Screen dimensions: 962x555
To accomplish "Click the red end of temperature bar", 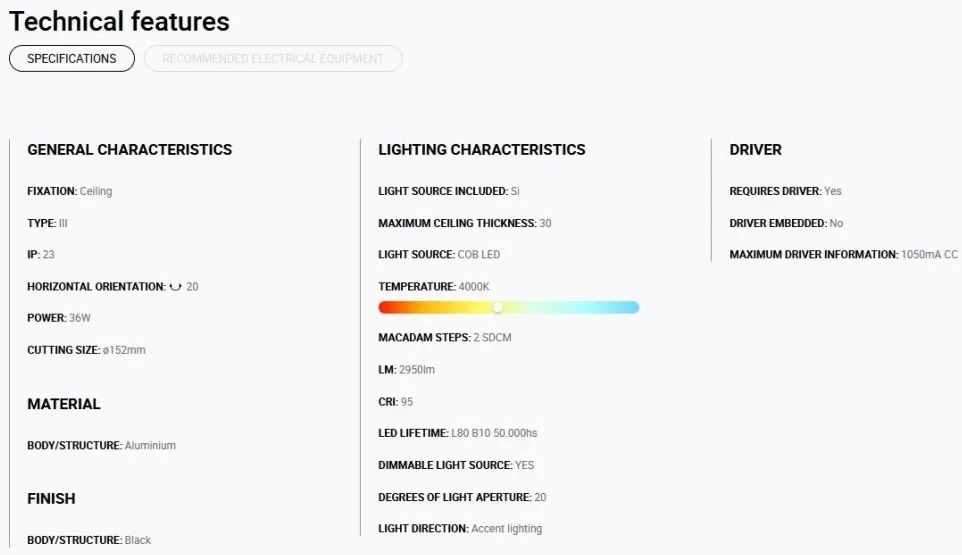I will (x=387, y=307).
